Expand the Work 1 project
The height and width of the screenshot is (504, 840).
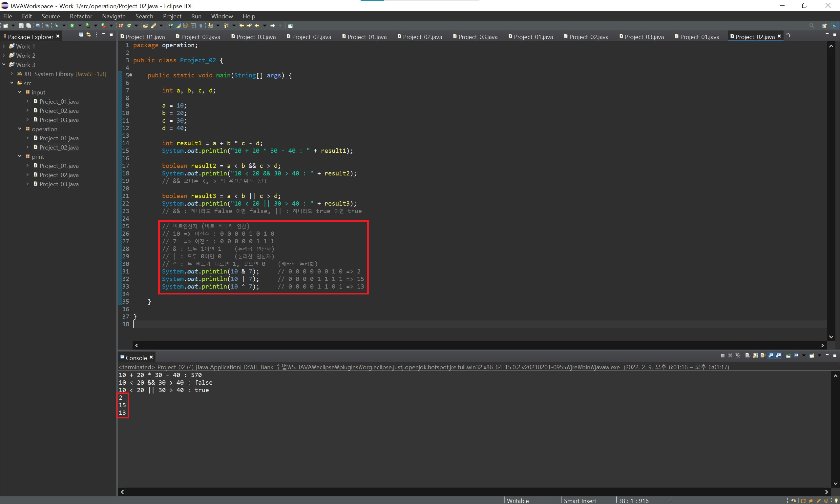coord(4,46)
